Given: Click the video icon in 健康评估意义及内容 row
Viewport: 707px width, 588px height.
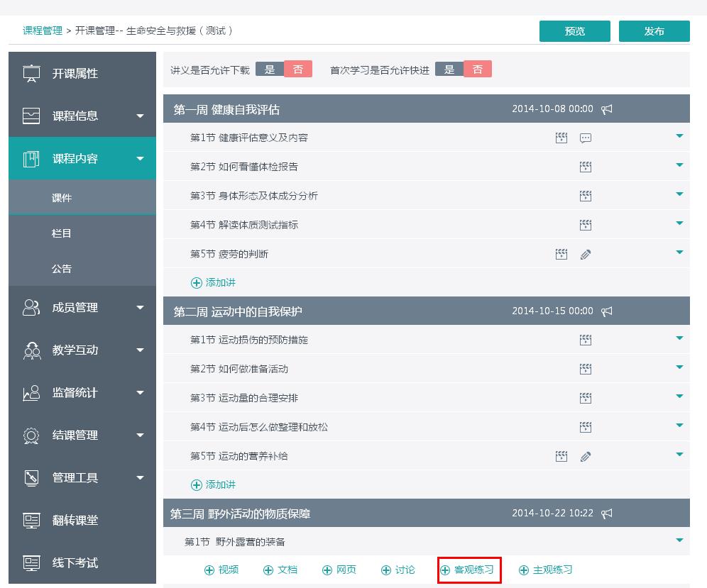Looking at the screenshot, I should click(x=561, y=138).
